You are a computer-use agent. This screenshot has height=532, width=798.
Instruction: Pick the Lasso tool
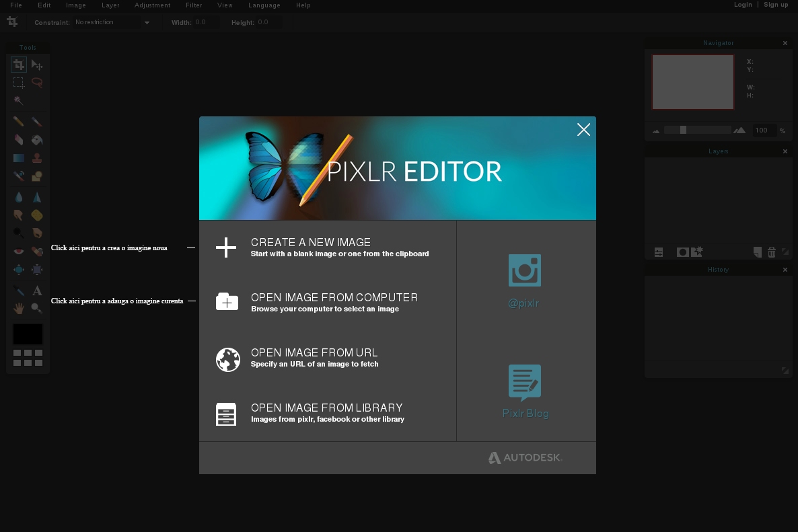pyautogui.click(x=37, y=83)
